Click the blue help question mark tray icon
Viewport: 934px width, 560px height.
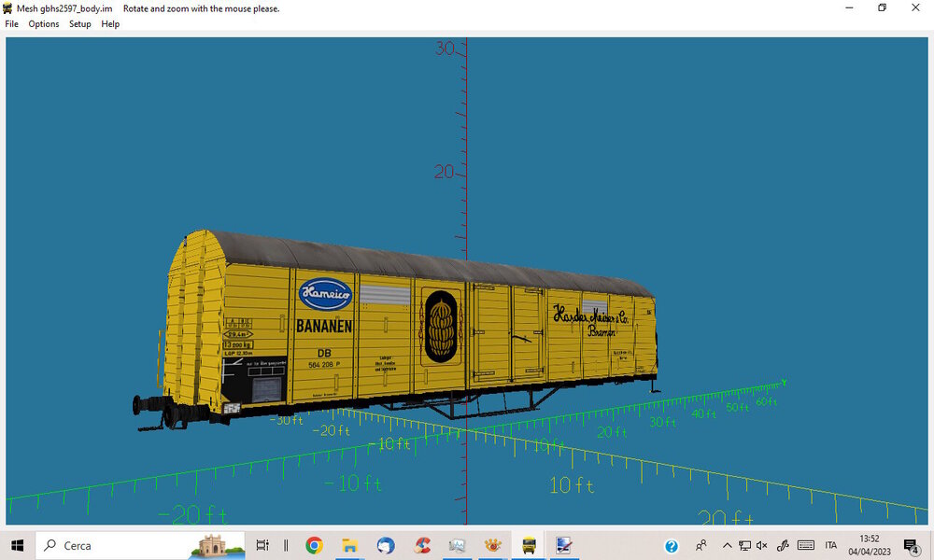(x=672, y=546)
